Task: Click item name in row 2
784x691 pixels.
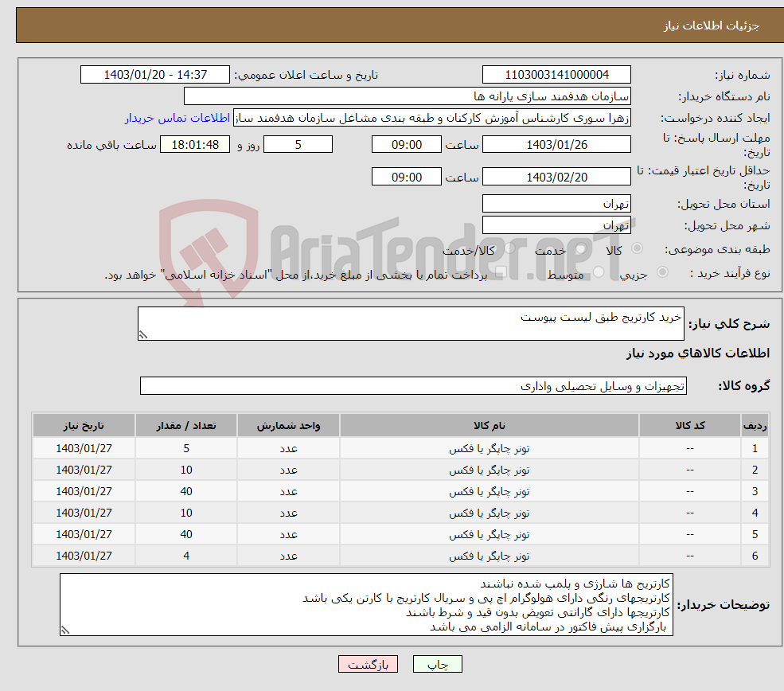Action: point(489,470)
